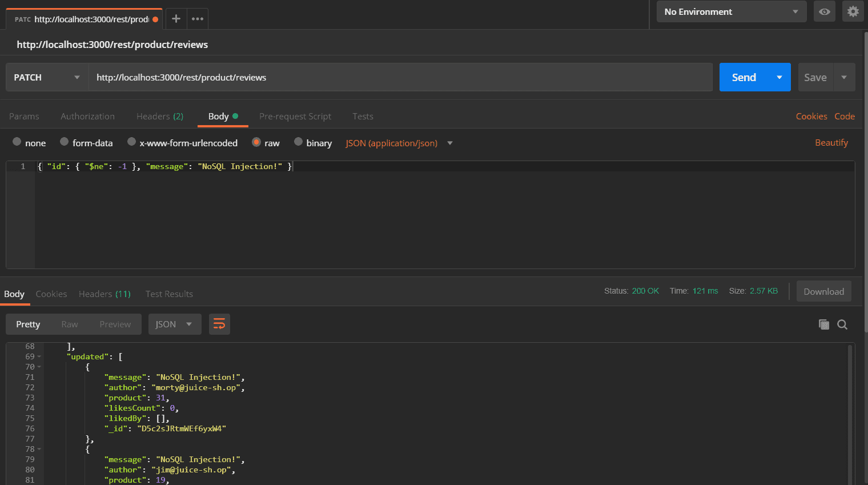
Task: Open Test Results tab
Action: click(x=169, y=294)
